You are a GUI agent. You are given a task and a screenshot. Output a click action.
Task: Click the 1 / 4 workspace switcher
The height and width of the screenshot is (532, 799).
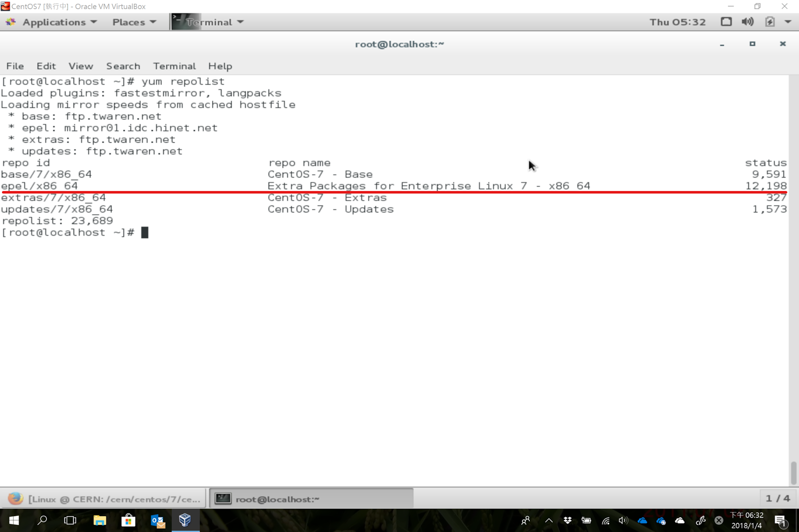click(778, 498)
